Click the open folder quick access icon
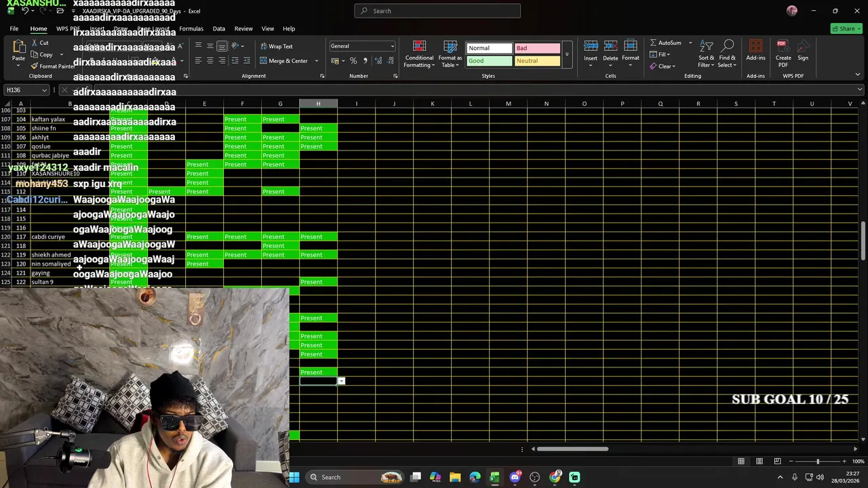 coord(60,11)
